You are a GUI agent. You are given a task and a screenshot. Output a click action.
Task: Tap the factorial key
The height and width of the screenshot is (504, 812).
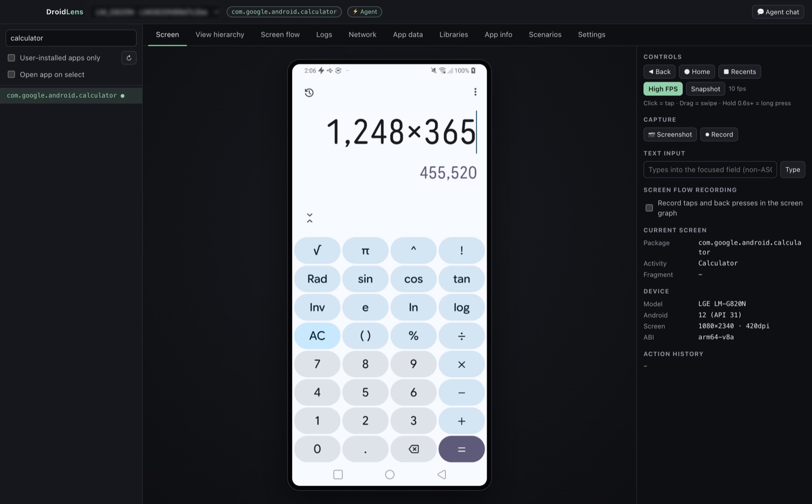[461, 250]
